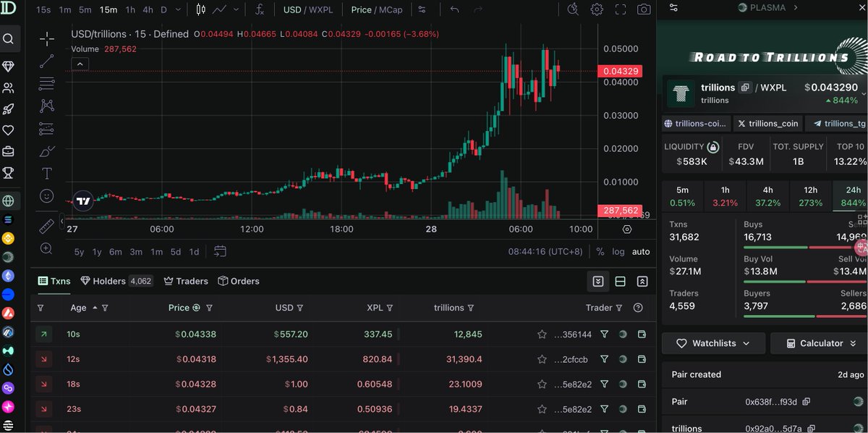Switch chart between USD and WXPL
The width and height of the screenshot is (868, 433).
pos(307,9)
